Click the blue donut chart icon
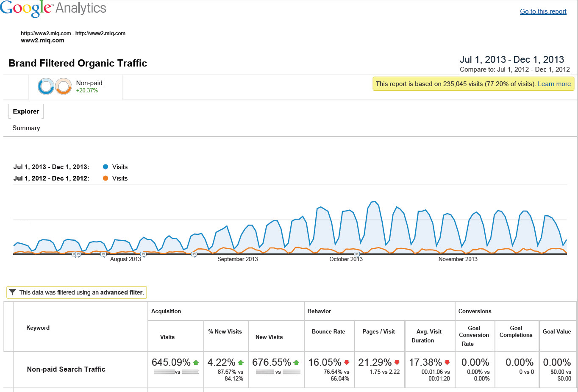This screenshot has height=392, width=578. coord(46,86)
